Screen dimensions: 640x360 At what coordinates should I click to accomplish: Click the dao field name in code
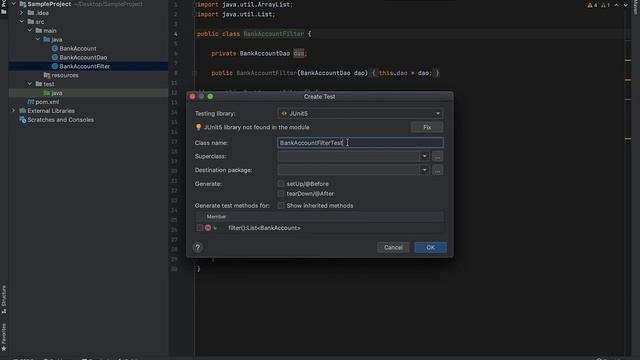[299, 53]
